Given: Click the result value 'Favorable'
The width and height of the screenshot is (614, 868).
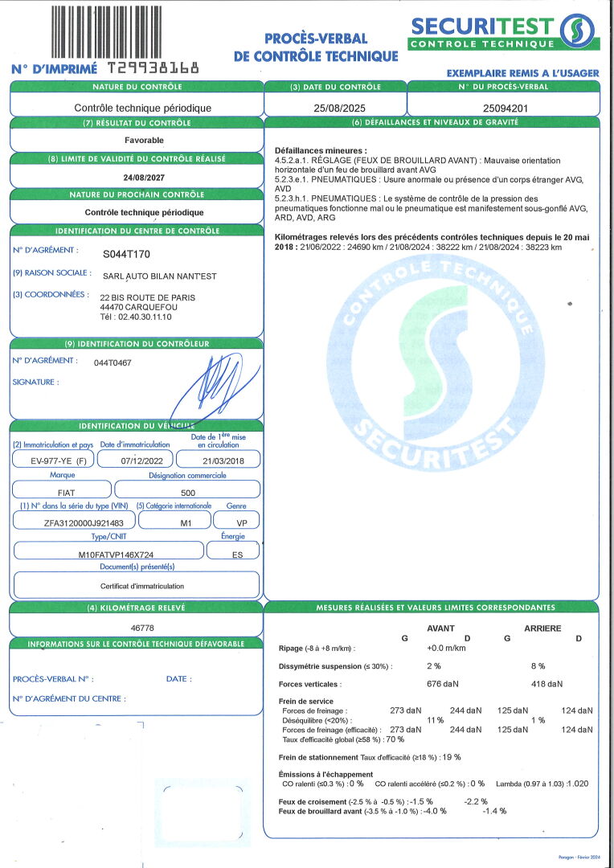Looking at the screenshot, I should click(x=144, y=140).
